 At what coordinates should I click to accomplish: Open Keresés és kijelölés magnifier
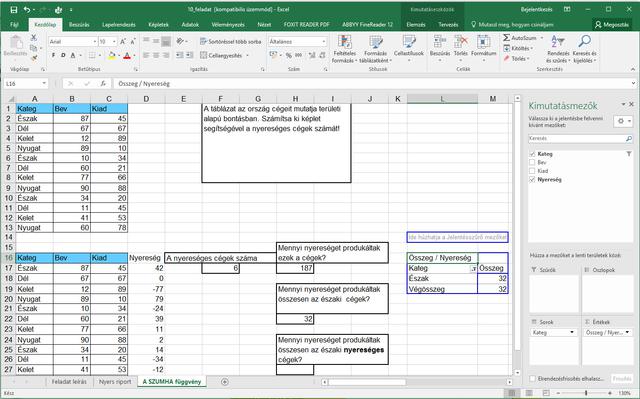(x=584, y=49)
